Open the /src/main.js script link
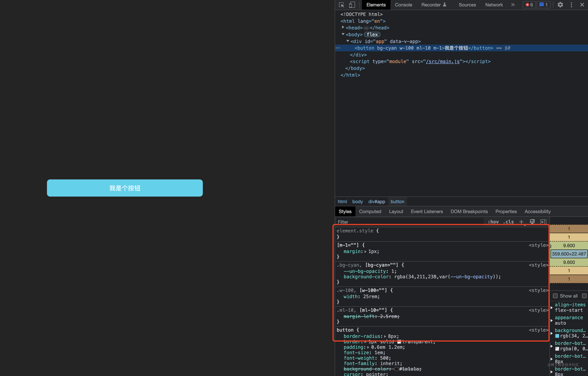This screenshot has height=376, width=588. tap(443, 61)
